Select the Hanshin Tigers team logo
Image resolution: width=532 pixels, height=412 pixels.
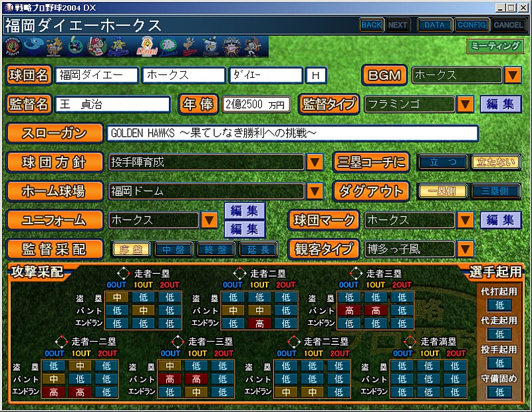click(x=13, y=47)
